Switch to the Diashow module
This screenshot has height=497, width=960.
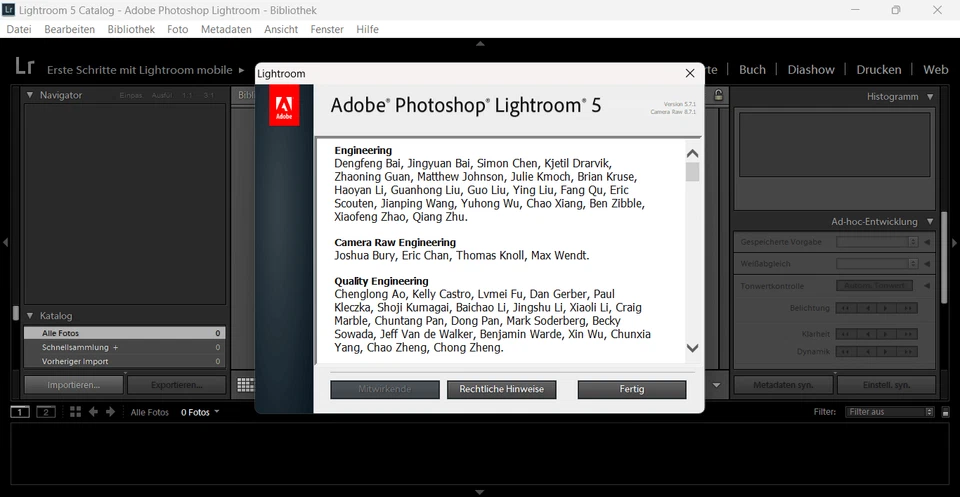[x=811, y=70]
